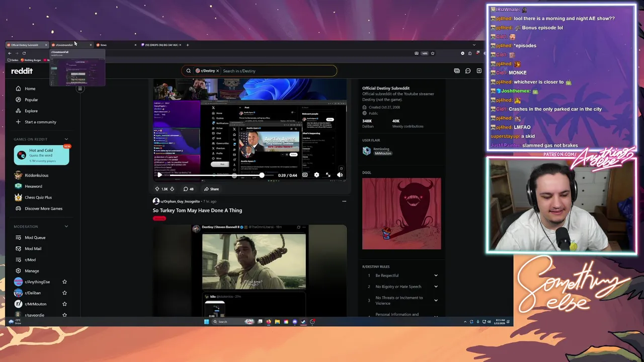Viewport: 644px width, 362px height.
Task: Open Chess Quiz Plus game
Action: 38,198
